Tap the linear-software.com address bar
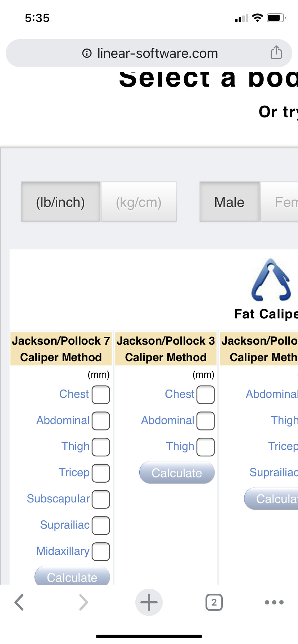 click(157, 54)
